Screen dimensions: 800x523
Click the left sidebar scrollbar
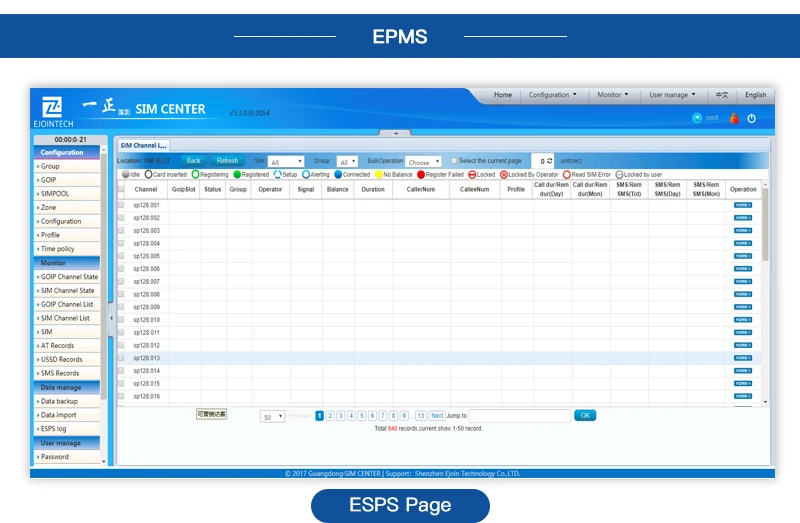[104, 276]
